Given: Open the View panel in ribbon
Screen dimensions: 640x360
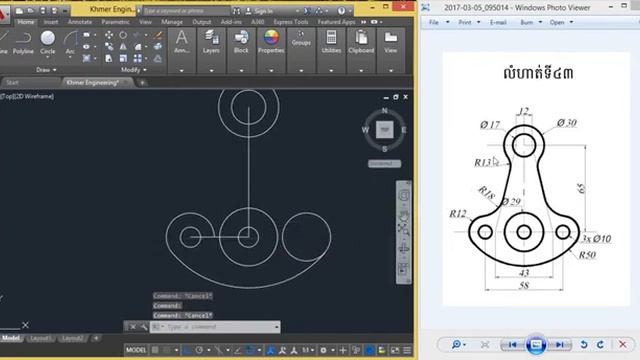Looking at the screenshot, I should tap(391, 42).
